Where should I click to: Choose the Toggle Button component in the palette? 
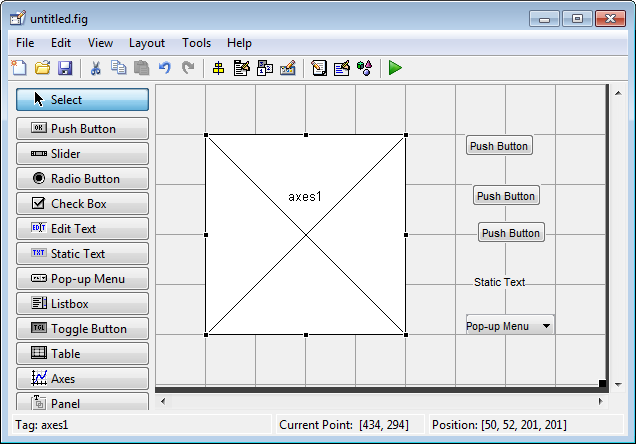[82, 328]
